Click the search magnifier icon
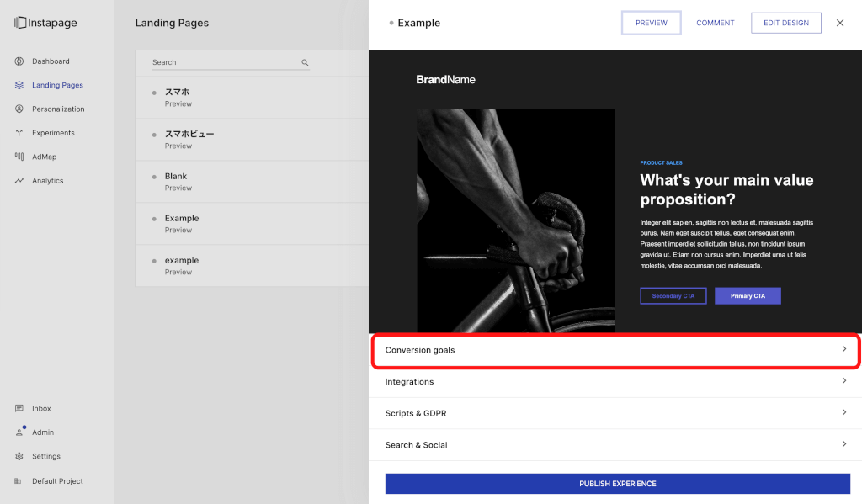Screen dimensions: 862x504 tap(305, 62)
